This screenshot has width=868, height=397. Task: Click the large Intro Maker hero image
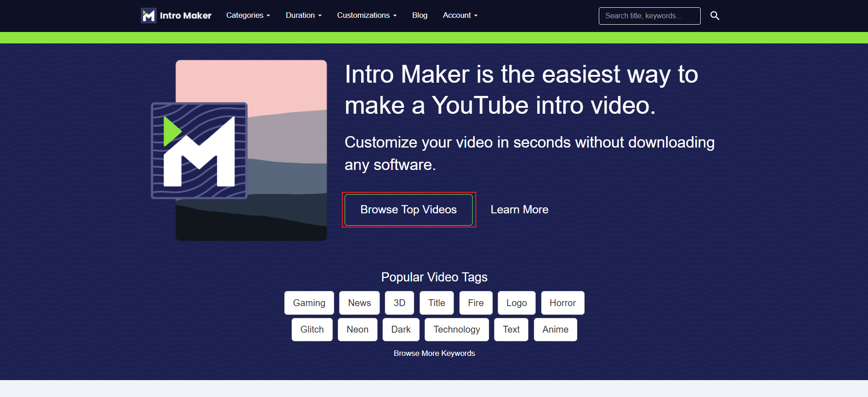coord(239,150)
